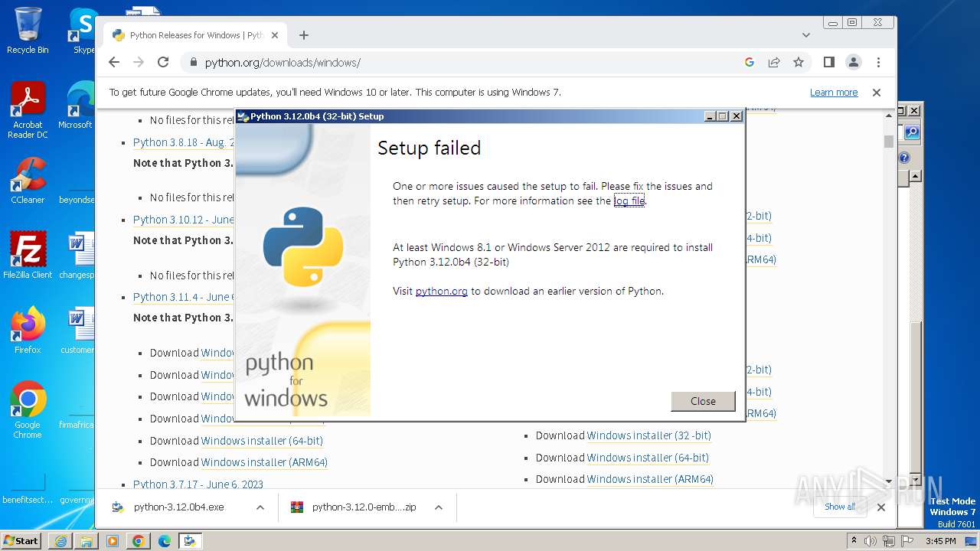Click Close button in Python Setup dialog
Screen dimensions: 980x551
[703, 401]
